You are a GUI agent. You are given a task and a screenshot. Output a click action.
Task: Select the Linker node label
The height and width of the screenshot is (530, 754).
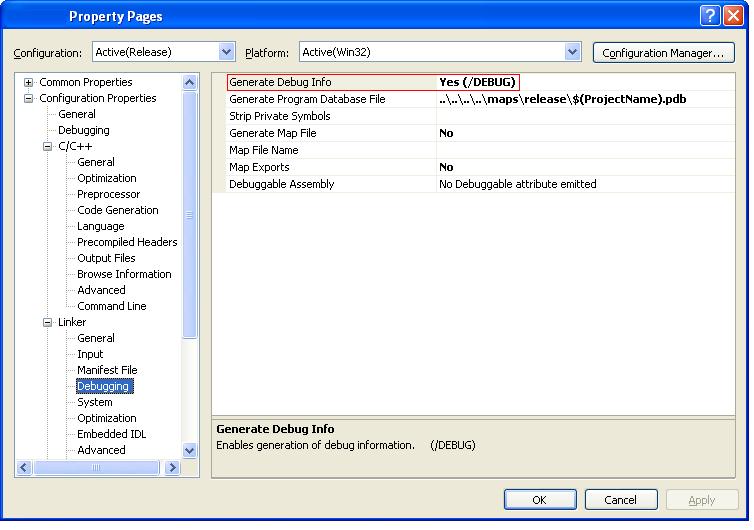pos(72,322)
